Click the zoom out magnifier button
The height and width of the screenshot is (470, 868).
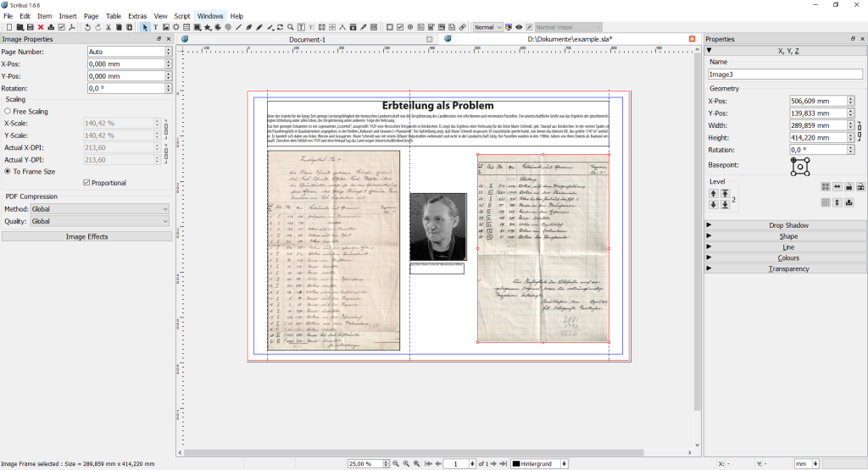(396, 463)
